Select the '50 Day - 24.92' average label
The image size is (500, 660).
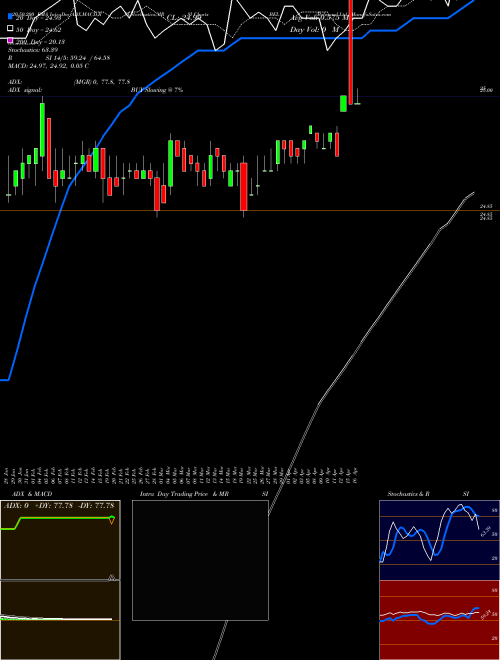(x=38, y=30)
